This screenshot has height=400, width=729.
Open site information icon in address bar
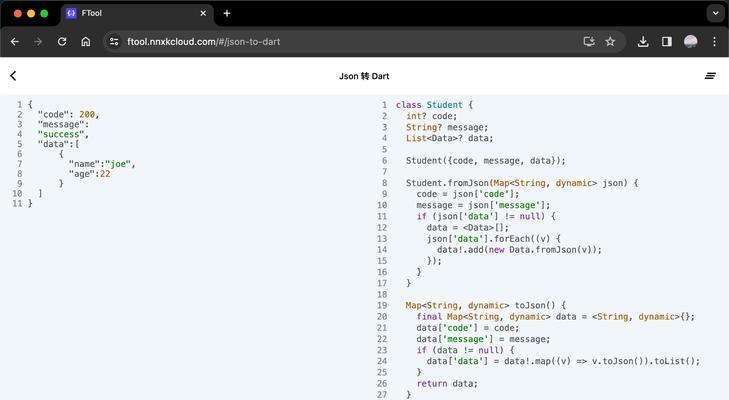pos(114,42)
